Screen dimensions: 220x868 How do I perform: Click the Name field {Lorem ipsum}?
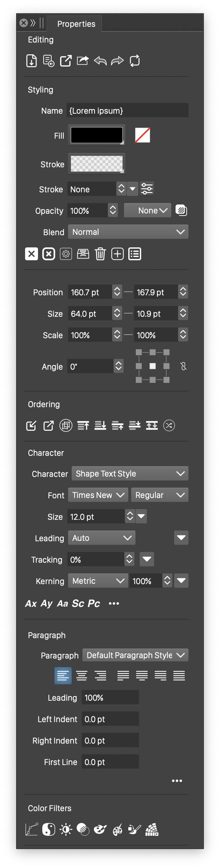[x=128, y=111]
